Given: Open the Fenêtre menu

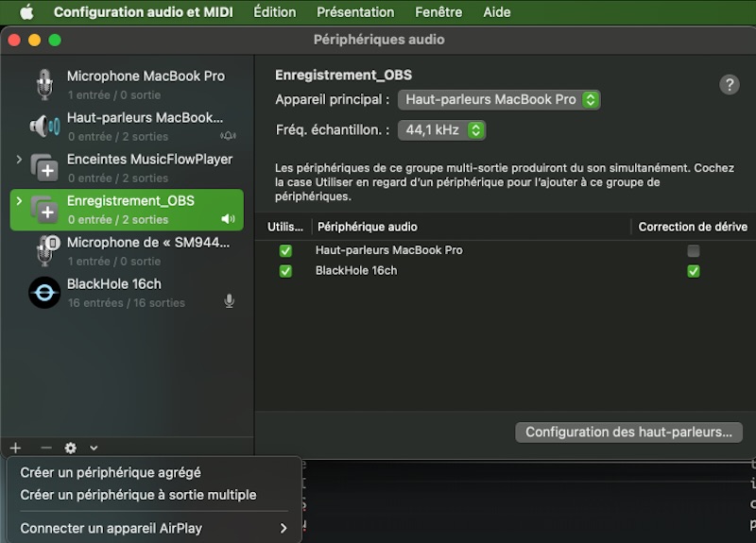Looking at the screenshot, I should [x=438, y=12].
